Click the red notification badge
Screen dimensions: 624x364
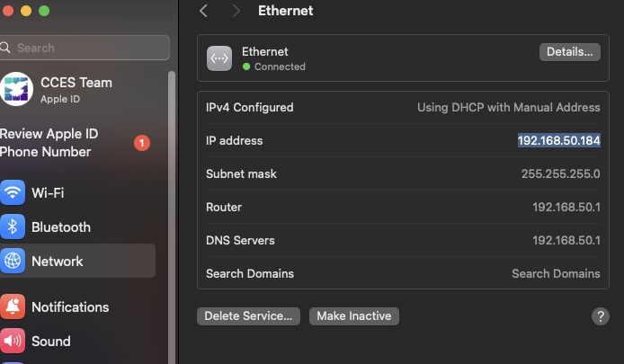(141, 143)
